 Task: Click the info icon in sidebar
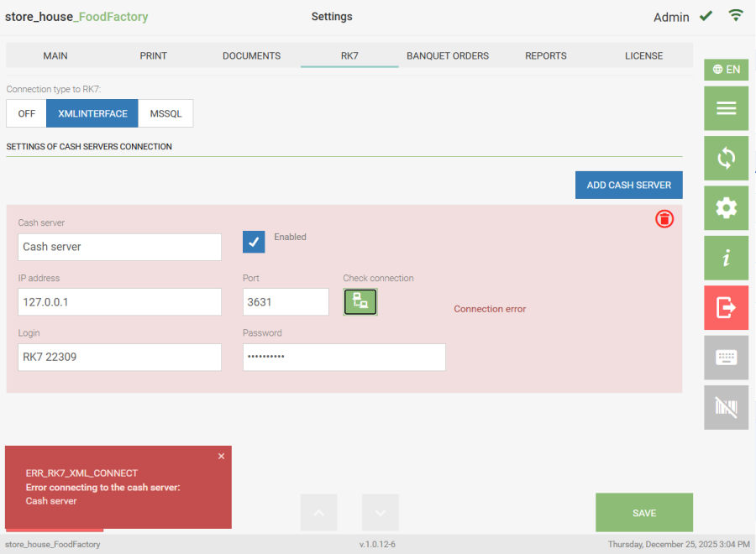[x=726, y=258]
